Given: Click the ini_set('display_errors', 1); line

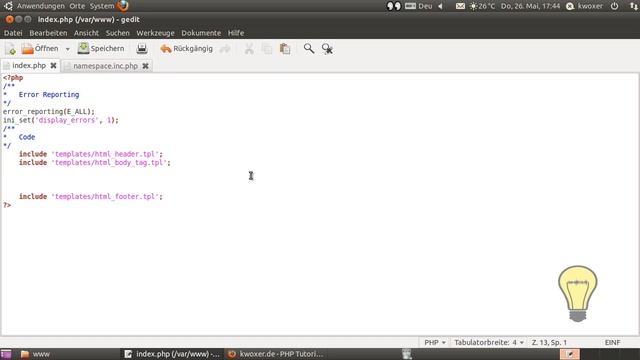Looking at the screenshot, I should coord(60,120).
